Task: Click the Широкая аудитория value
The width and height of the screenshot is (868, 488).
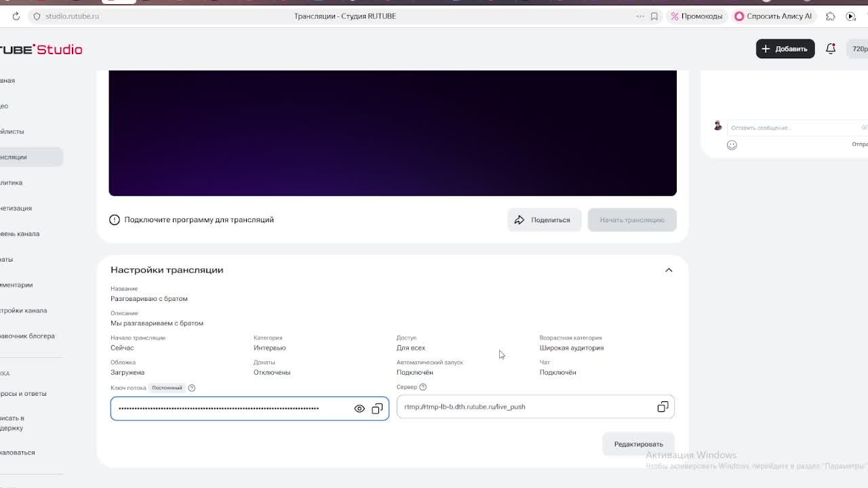Action: pos(572,348)
